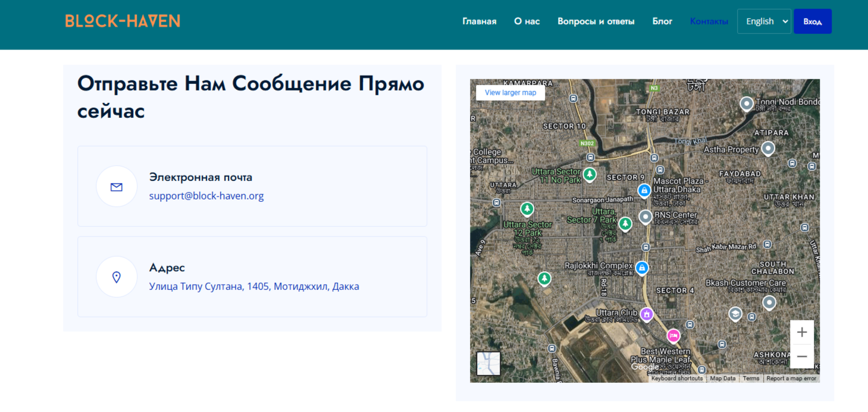Click the gray marker beside BNS Center

tap(645, 217)
